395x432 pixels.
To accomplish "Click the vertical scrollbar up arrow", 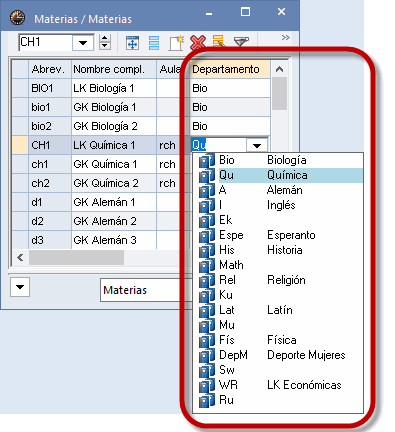I will (279, 69).
